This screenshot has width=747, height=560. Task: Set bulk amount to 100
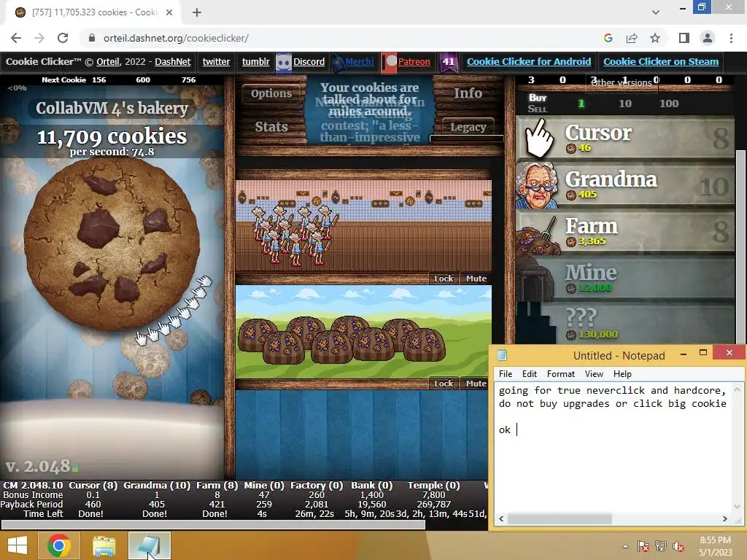coord(669,104)
